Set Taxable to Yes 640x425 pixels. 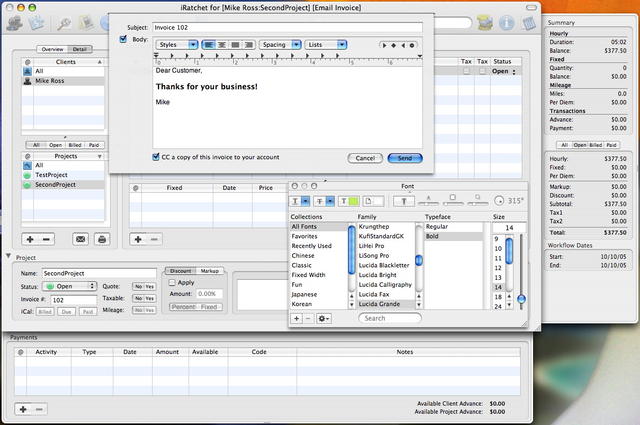150,298
